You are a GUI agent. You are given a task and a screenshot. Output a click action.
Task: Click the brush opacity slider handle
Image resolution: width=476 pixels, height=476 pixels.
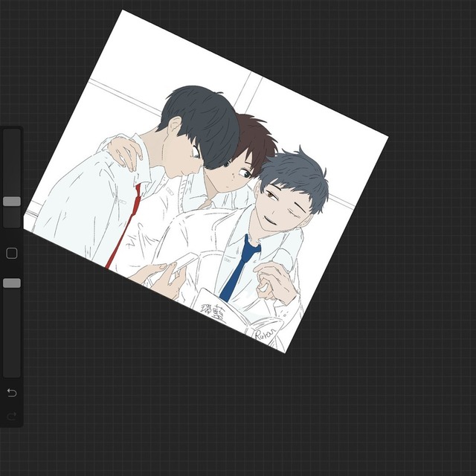12,283
